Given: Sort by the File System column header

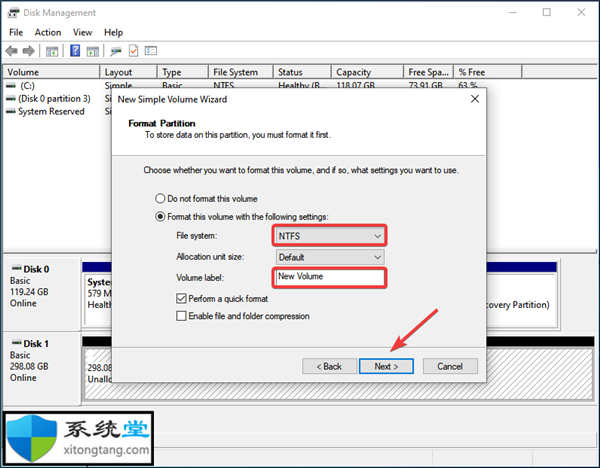Looking at the screenshot, I should 241,72.
